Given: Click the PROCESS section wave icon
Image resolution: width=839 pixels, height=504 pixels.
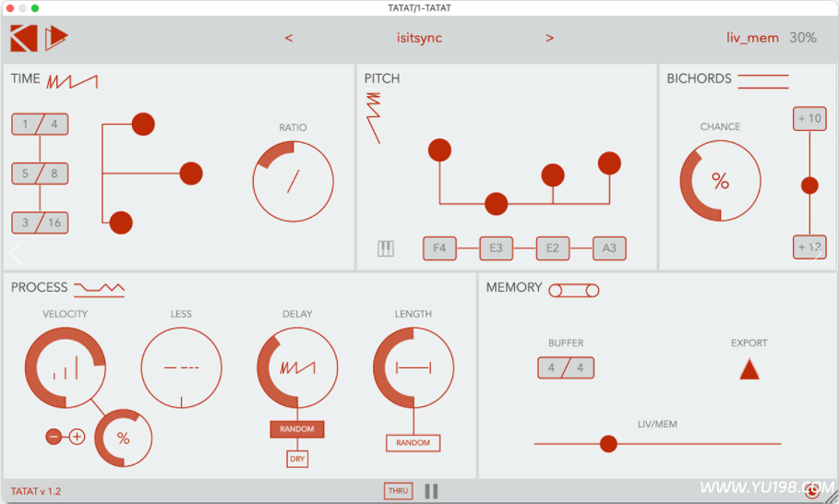Looking at the screenshot, I should point(100,290).
